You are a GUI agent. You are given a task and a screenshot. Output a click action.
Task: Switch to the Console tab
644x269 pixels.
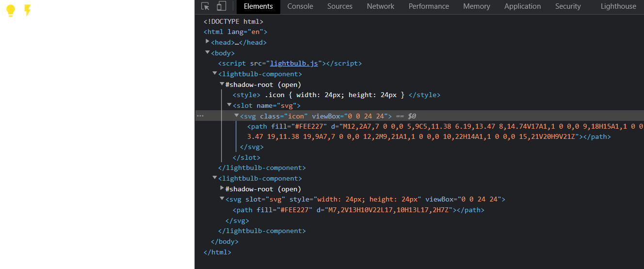point(300,6)
